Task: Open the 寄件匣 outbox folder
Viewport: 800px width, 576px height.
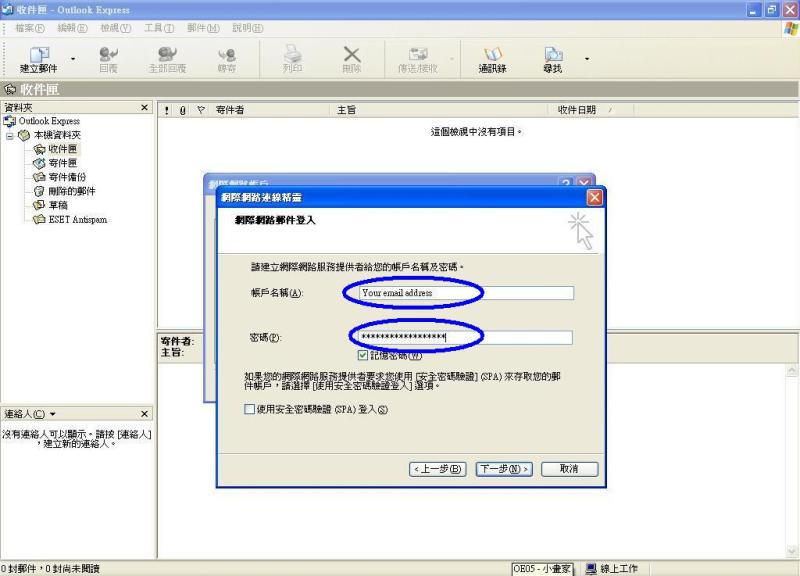Action: coord(62,163)
